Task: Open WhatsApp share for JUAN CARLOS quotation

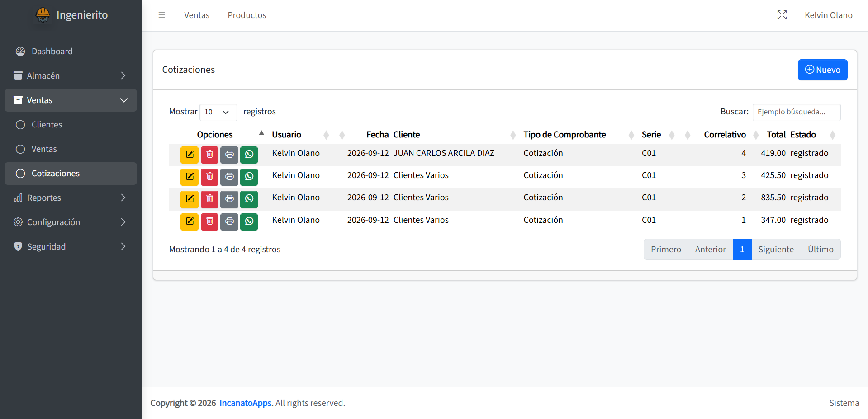Action: [x=249, y=155]
